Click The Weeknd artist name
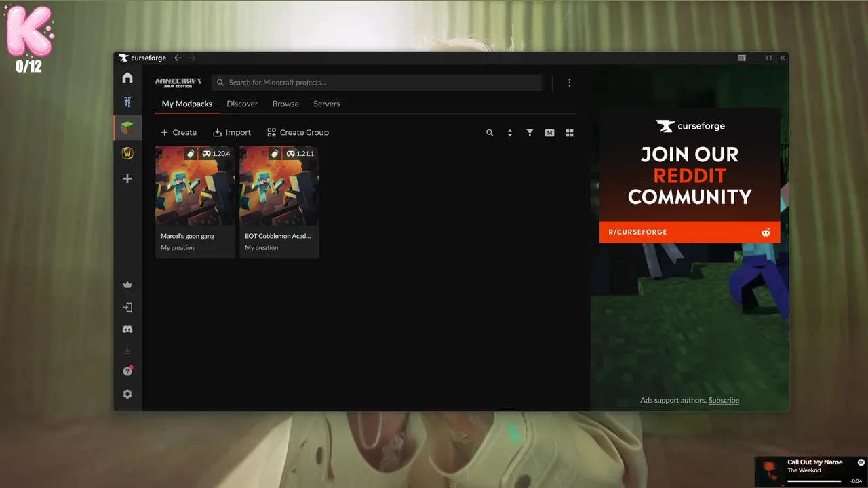Viewport: 868px width, 488px height. pyautogui.click(x=804, y=470)
